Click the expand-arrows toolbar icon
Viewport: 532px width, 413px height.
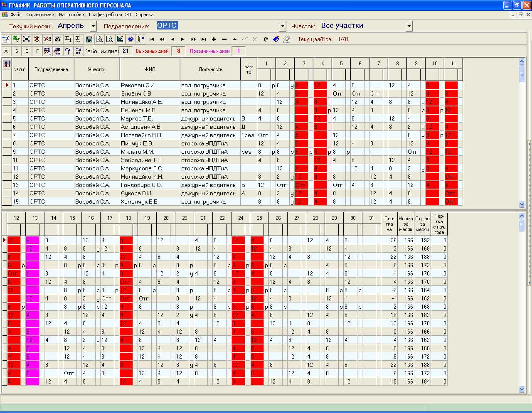27,39
